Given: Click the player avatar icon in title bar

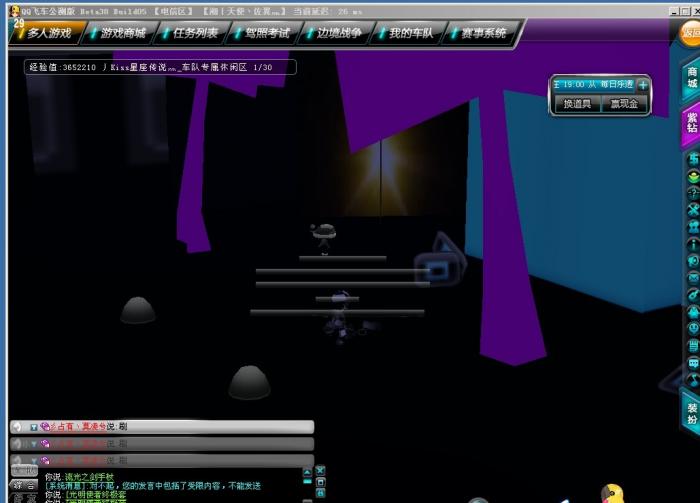Looking at the screenshot, I should pos(15,11).
